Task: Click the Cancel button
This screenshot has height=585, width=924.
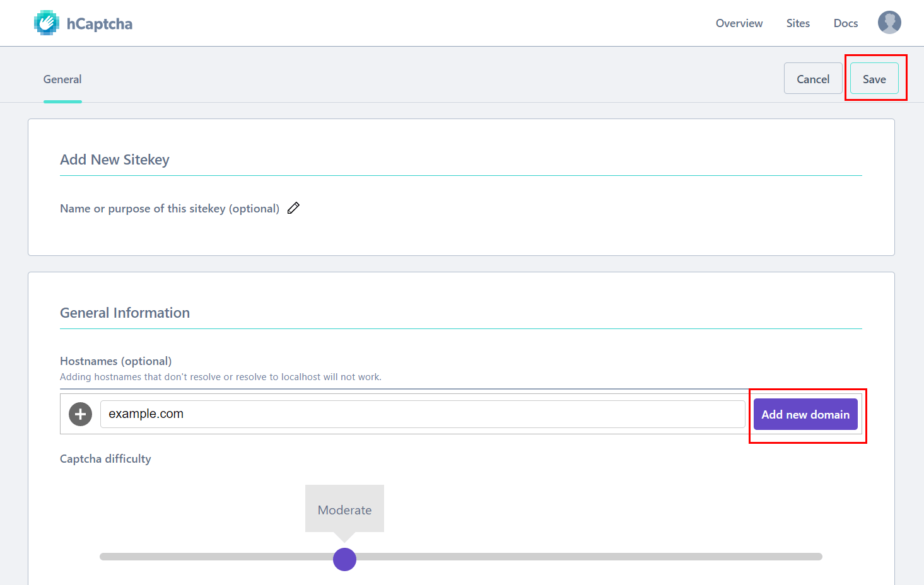Action: click(812, 78)
